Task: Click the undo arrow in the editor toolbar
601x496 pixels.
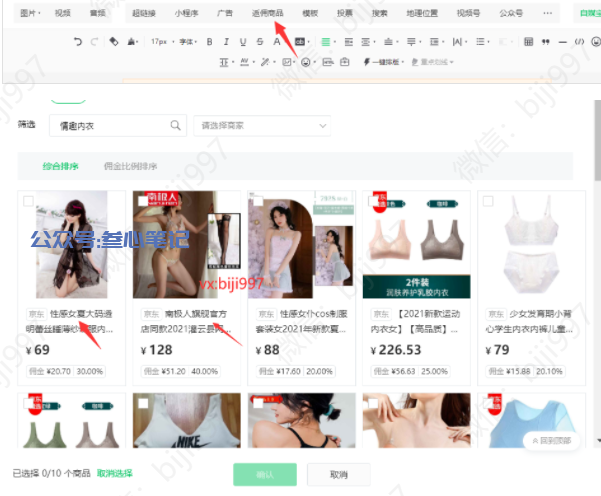Action: [x=78, y=42]
